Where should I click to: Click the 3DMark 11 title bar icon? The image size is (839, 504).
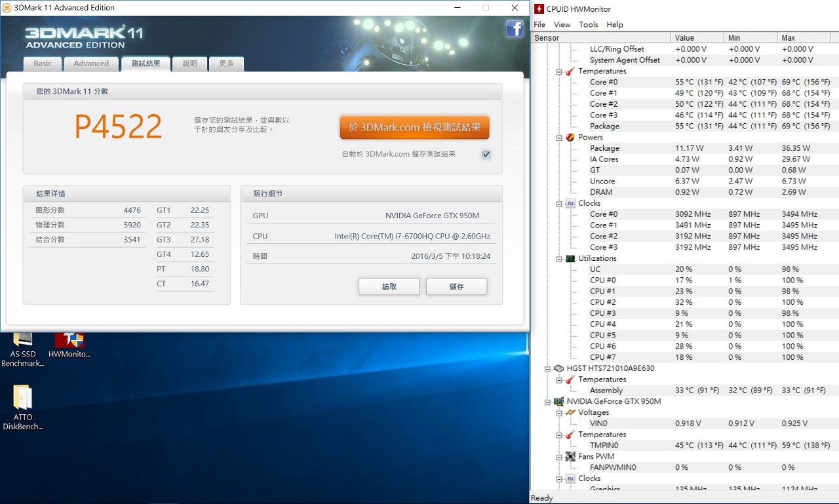[7, 8]
